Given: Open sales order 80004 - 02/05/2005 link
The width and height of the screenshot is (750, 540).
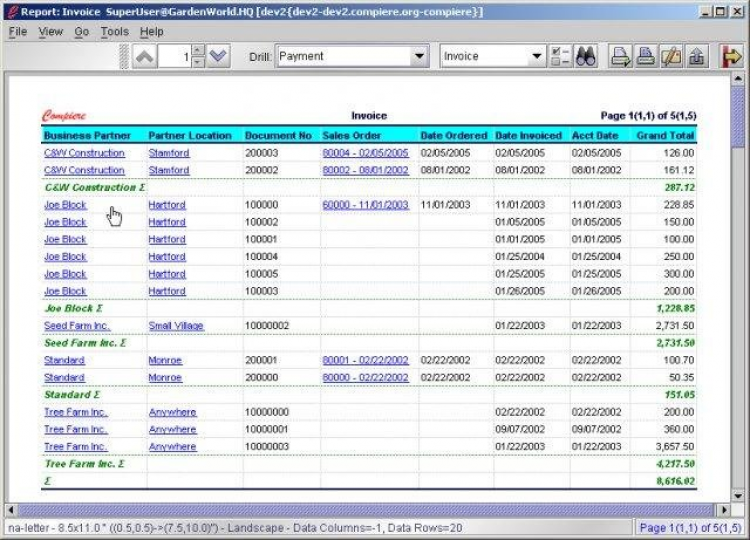Looking at the screenshot, I should (x=365, y=153).
